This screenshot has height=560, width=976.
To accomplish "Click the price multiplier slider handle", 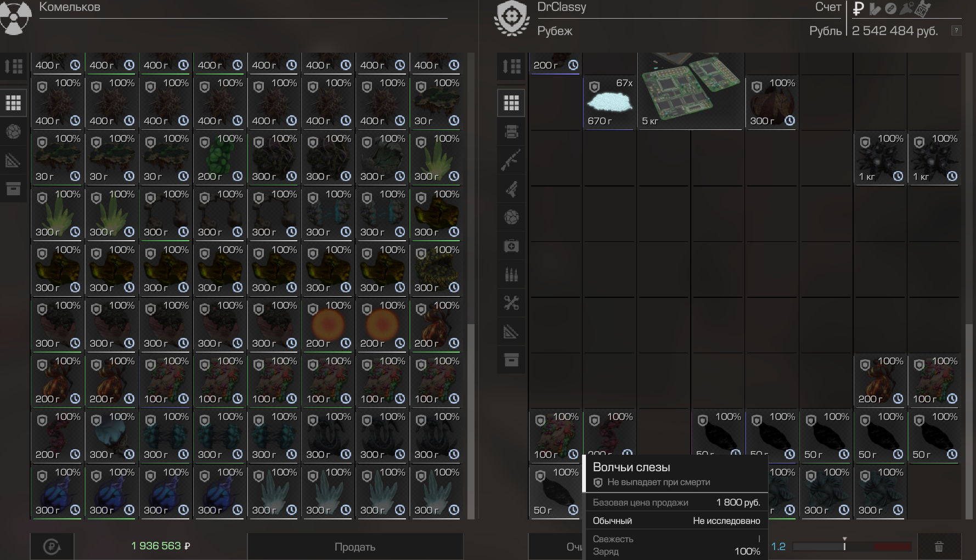I will [844, 545].
